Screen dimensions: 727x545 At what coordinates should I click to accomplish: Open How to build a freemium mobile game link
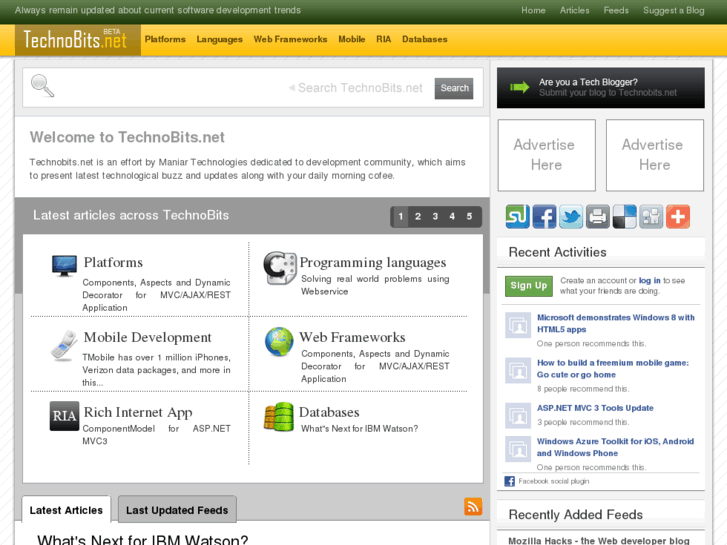[613, 369]
